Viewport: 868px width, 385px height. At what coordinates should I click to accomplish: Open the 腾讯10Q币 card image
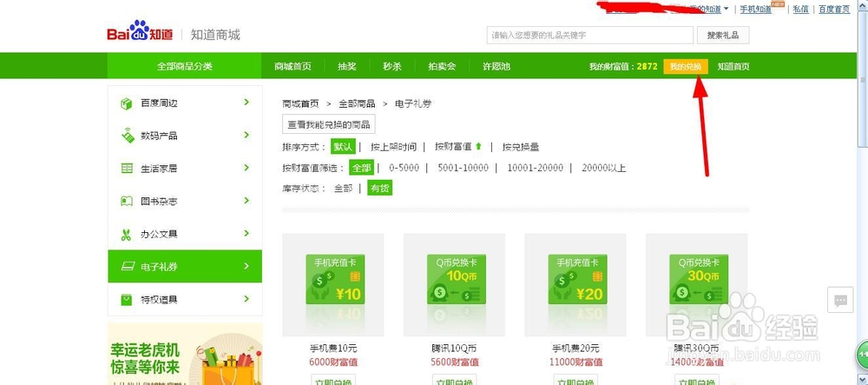[454, 285]
